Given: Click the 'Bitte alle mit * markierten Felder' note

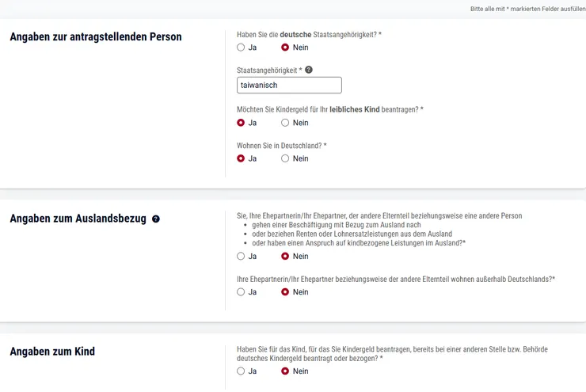Looking at the screenshot, I should click(527, 9).
